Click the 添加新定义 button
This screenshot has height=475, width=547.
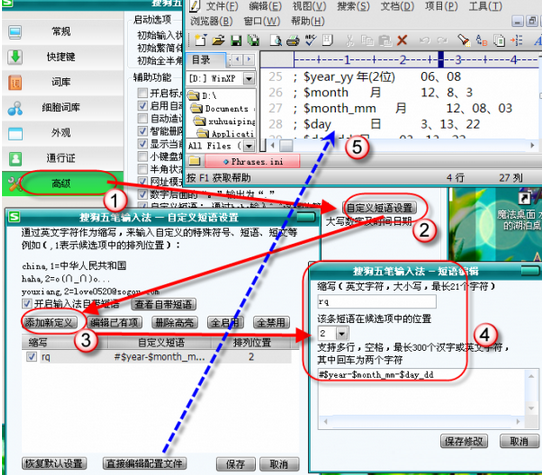point(49,323)
